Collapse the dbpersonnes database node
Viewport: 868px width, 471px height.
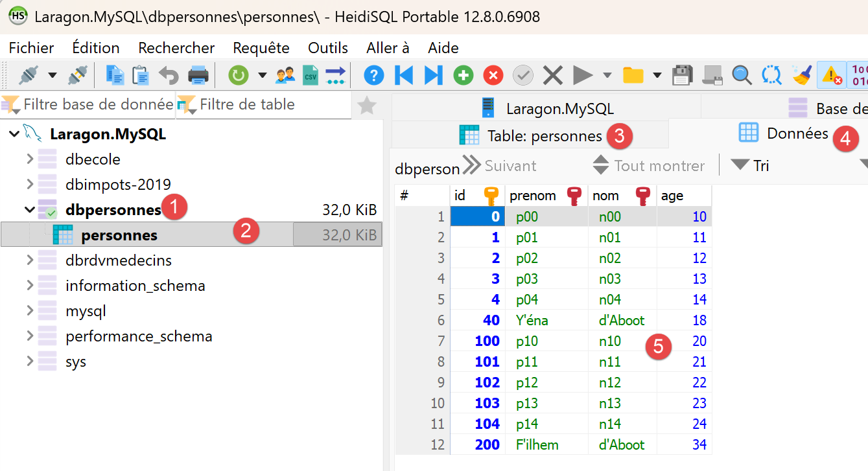30,209
